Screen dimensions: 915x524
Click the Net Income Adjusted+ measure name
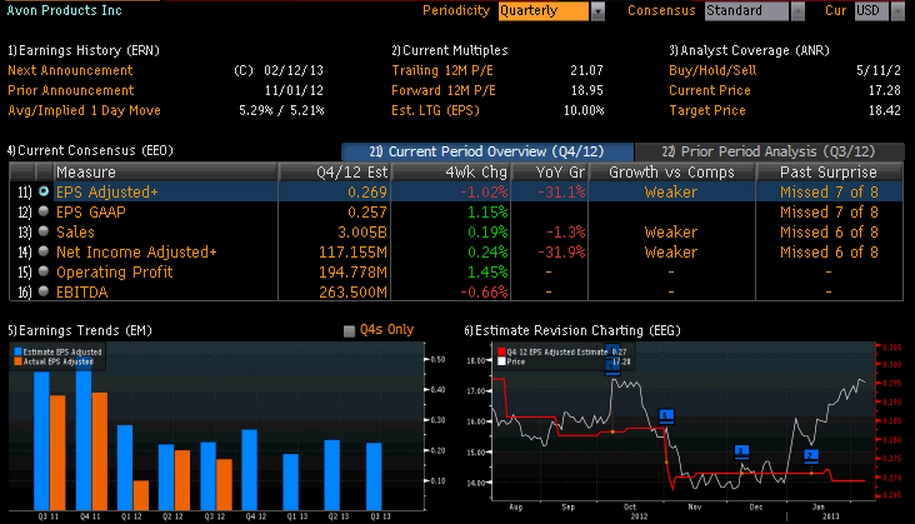(136, 252)
